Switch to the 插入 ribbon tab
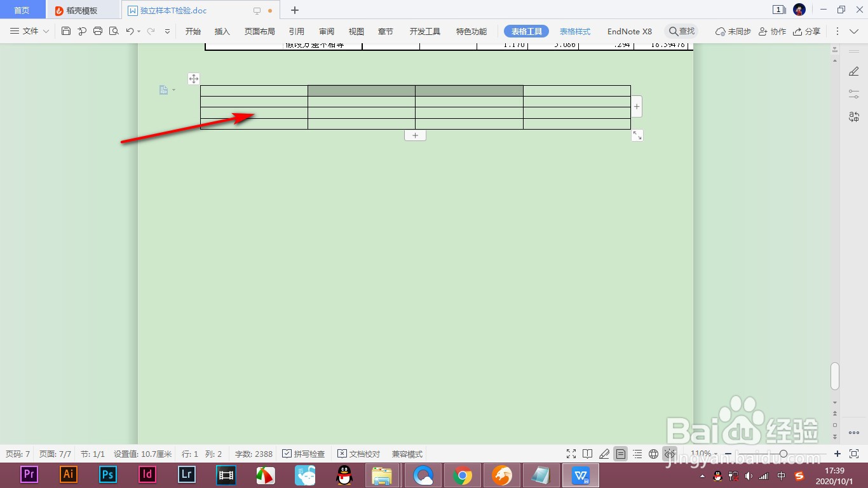Viewport: 868px width, 488px height. coord(222,31)
